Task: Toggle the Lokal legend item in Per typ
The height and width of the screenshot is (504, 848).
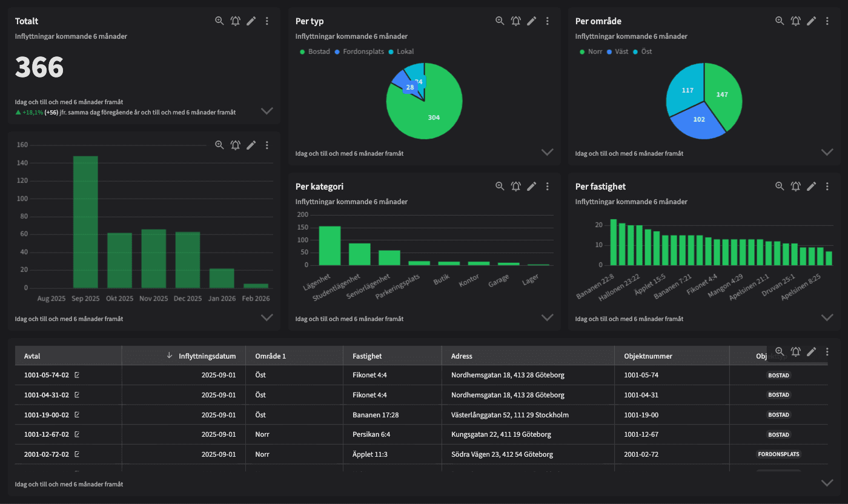Action: 405,51
